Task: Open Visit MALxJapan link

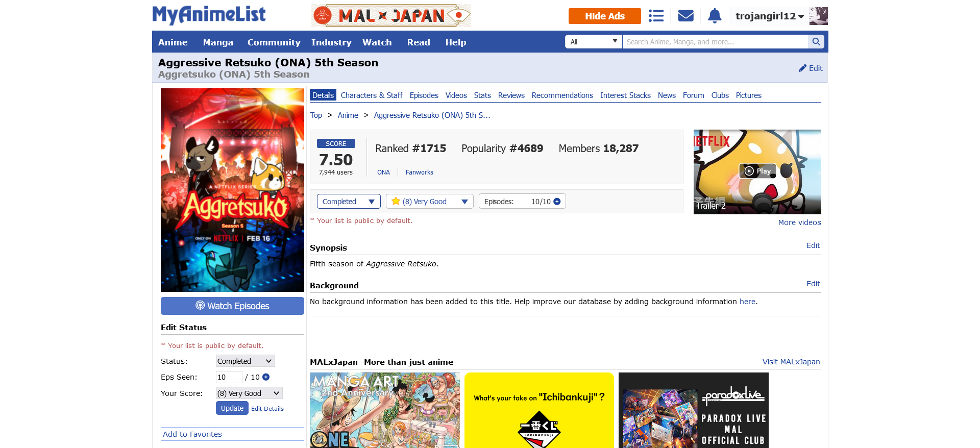Action: click(x=791, y=362)
